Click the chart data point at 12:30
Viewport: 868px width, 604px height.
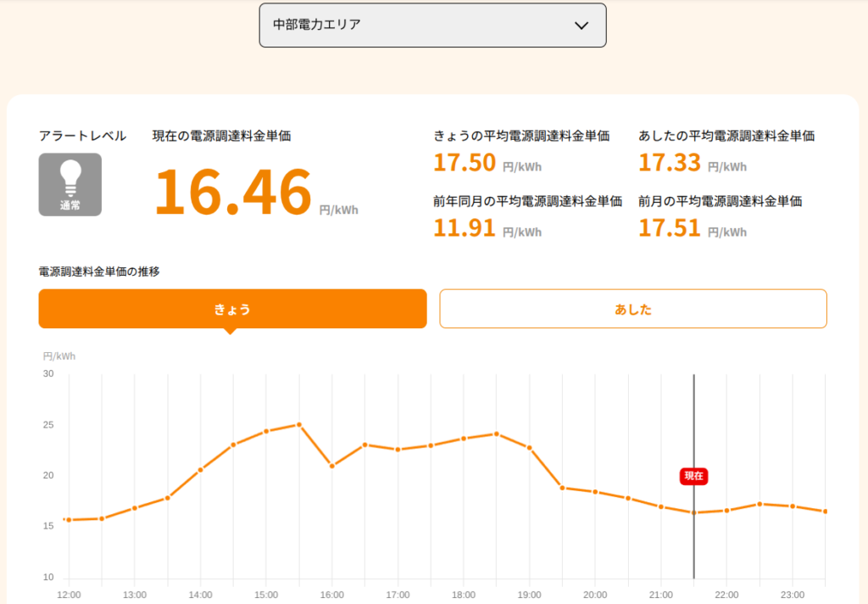102,518
